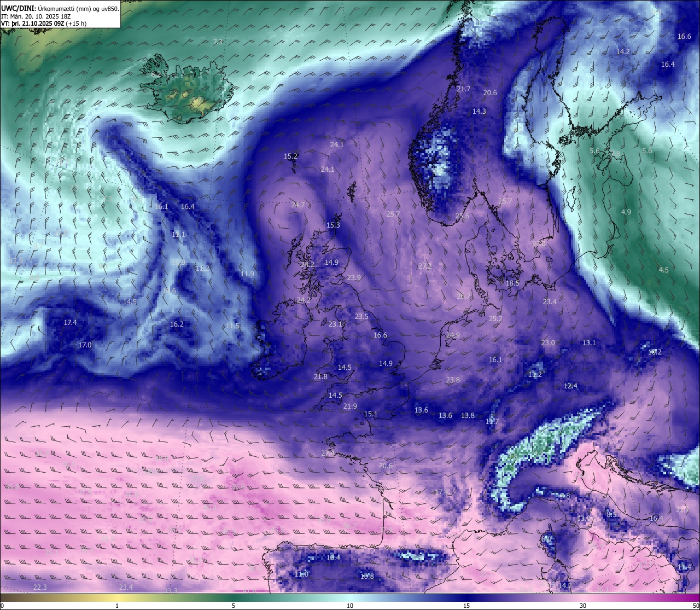This screenshot has width=700, height=610.
Task: Click the 4.9 value over the Baltic states
Action: (x=626, y=212)
